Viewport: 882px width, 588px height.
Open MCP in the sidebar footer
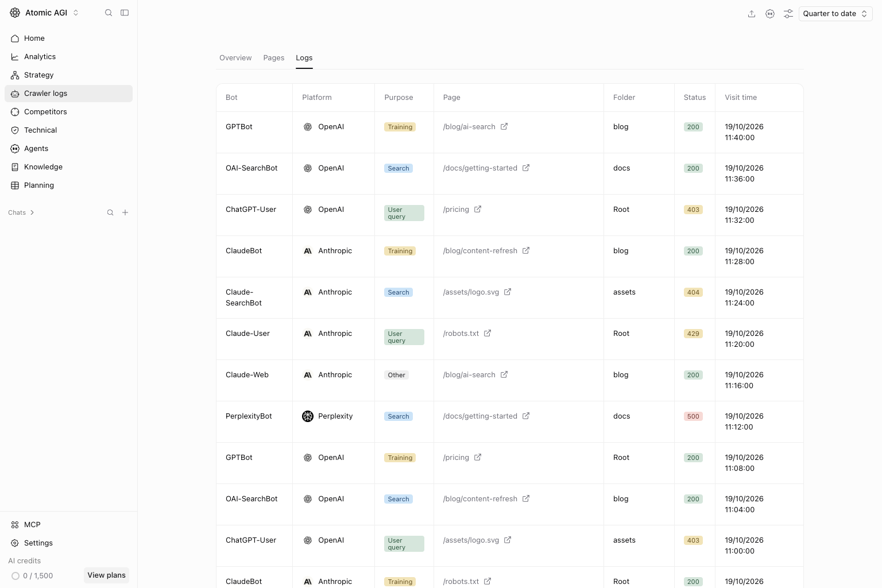pyautogui.click(x=68, y=525)
